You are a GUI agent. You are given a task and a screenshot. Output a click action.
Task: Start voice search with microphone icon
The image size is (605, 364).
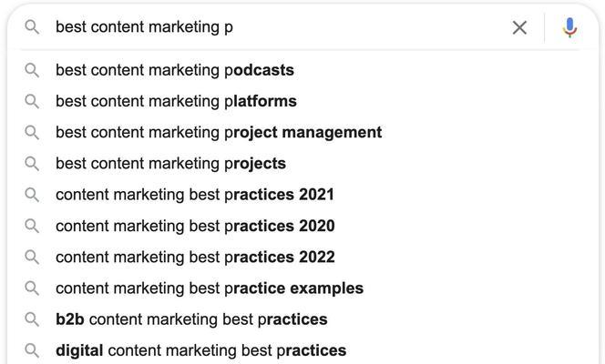pos(569,27)
